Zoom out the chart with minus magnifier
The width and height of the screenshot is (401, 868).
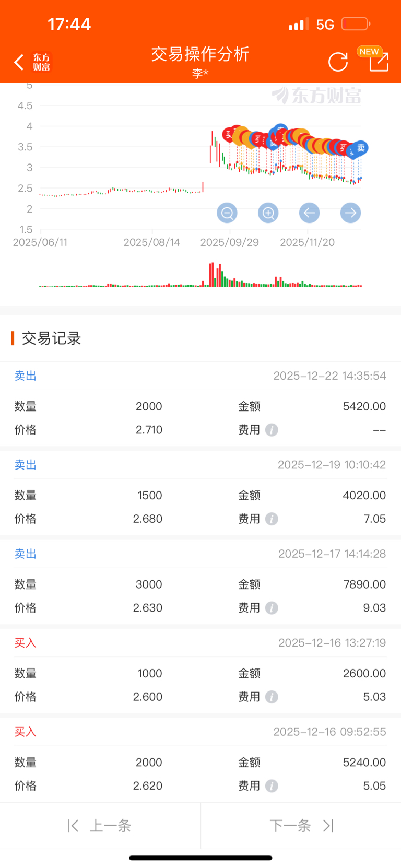[227, 213]
